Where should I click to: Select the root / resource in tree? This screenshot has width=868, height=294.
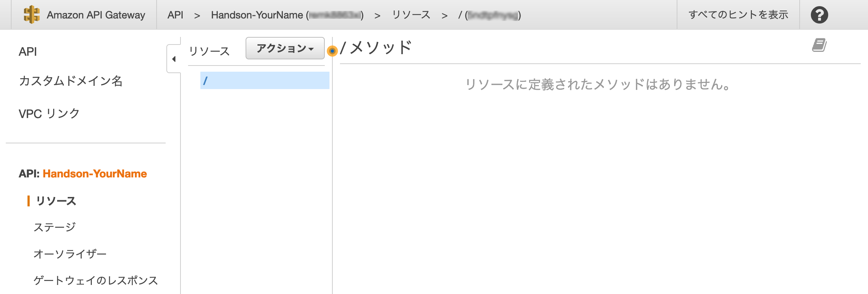(265, 80)
